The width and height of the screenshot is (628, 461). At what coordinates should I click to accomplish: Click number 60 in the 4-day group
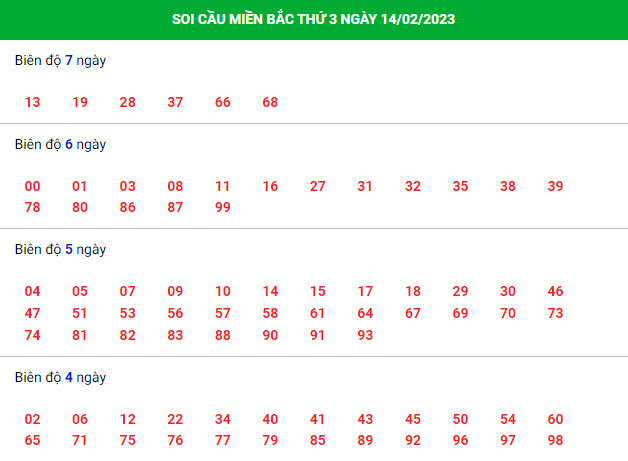555,419
